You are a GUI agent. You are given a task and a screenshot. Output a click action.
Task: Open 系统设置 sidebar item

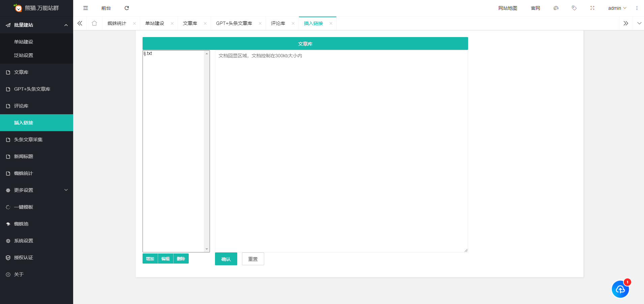36,241
